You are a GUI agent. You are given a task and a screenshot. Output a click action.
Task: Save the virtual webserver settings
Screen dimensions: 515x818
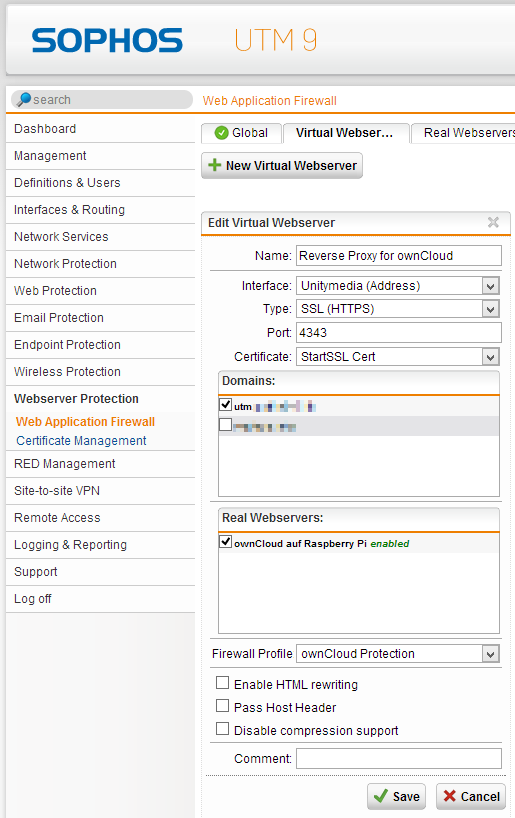(x=397, y=797)
